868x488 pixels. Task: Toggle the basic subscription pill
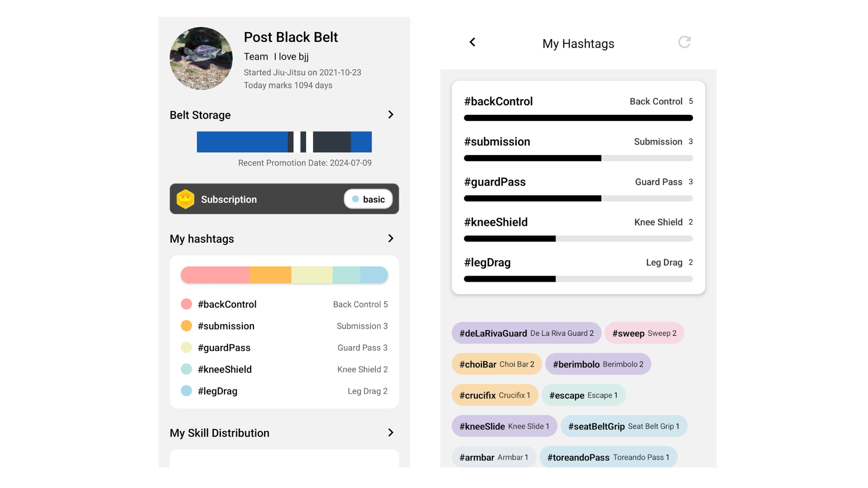(x=368, y=199)
